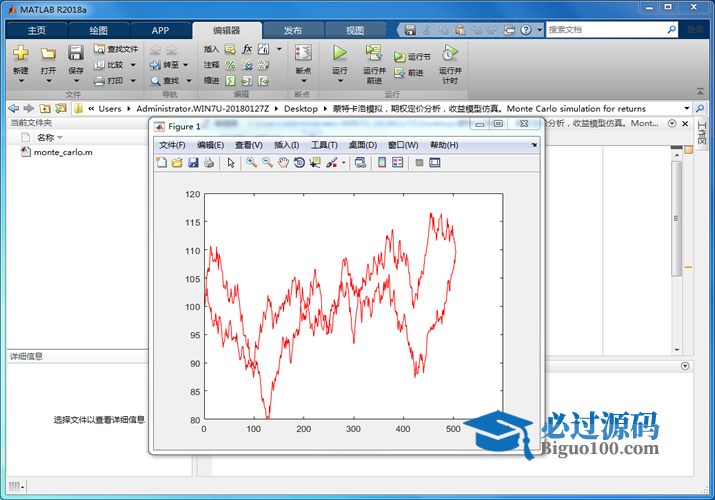Click the Rotate 3D tool in Figure 1
Image resolution: width=715 pixels, height=500 pixels.
(299, 163)
